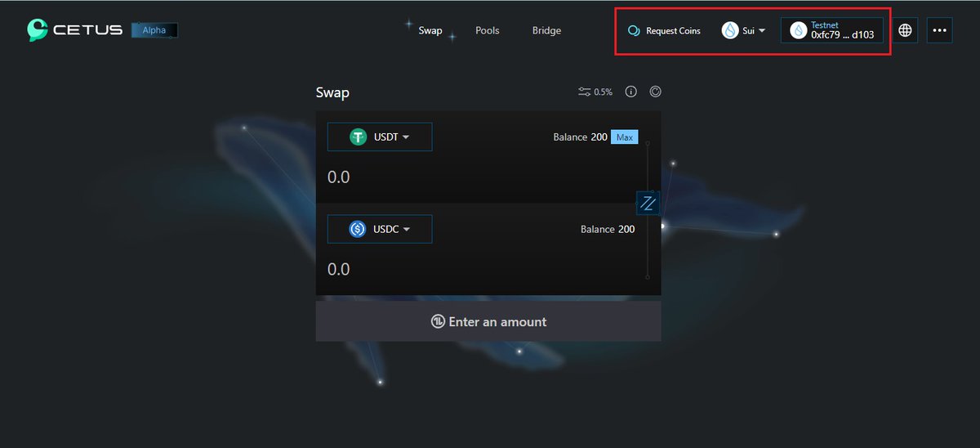This screenshot has width=980, height=448.
Task: Open the Swap tab
Action: [x=430, y=30]
